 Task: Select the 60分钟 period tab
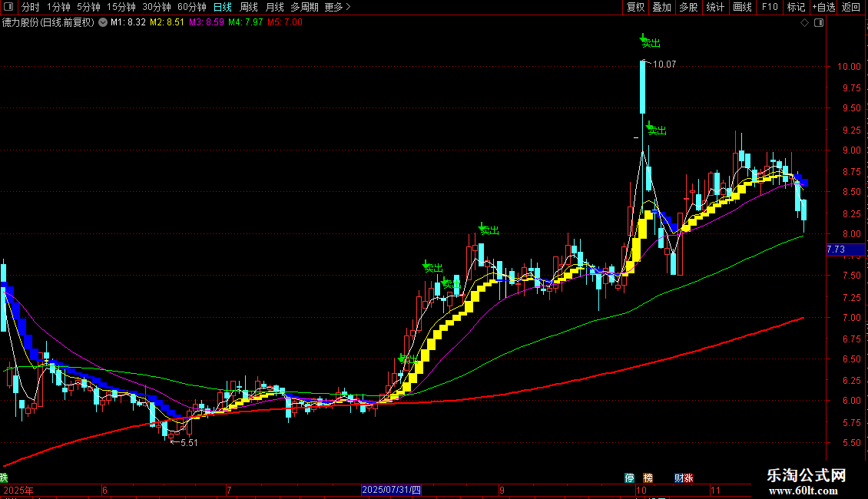[192, 7]
